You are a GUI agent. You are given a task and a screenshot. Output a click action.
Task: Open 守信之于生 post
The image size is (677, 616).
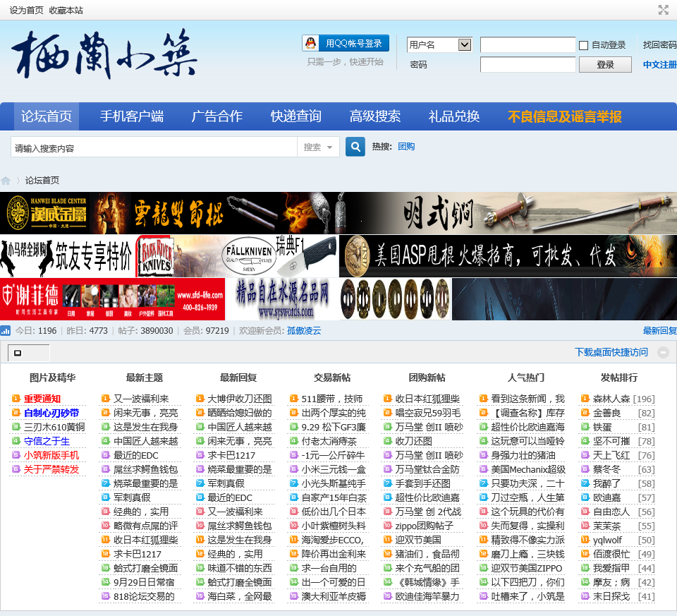[47, 441]
